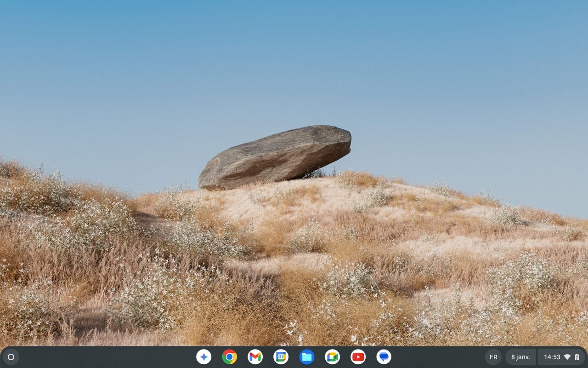
Task: Launch Google Chrome from the shelf
Action: click(x=230, y=357)
